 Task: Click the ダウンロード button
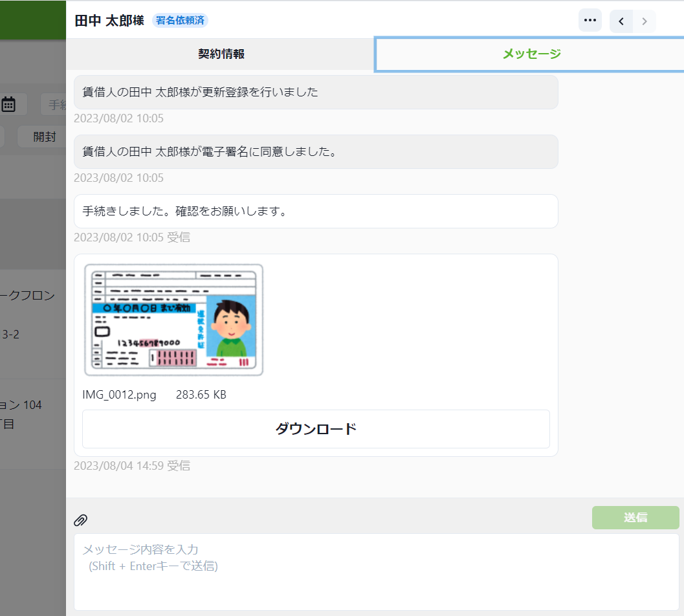pos(316,429)
